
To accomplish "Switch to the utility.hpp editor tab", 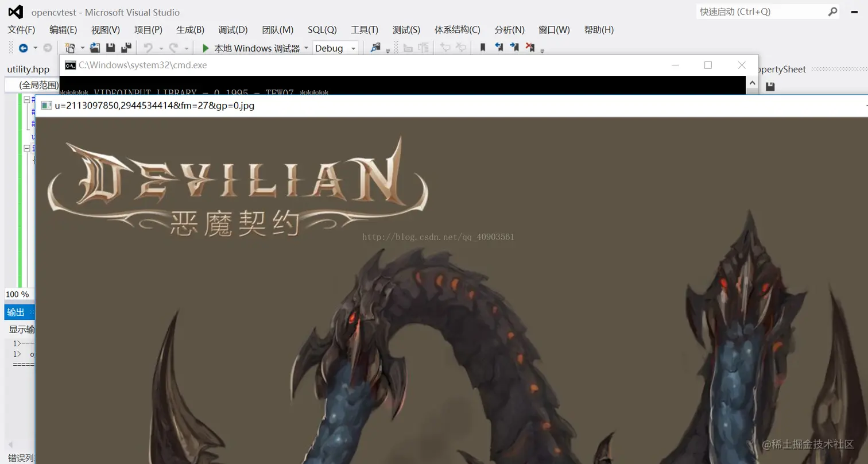I will pyautogui.click(x=28, y=69).
